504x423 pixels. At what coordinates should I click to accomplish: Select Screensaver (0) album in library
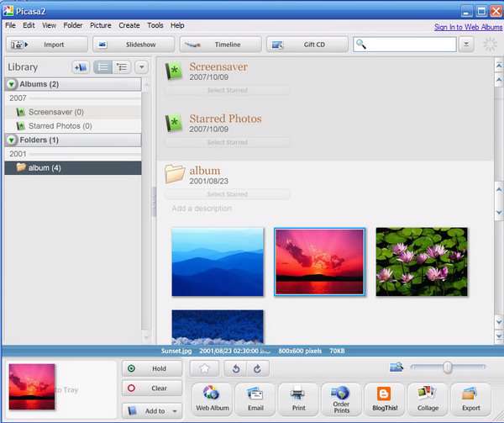(x=73, y=112)
